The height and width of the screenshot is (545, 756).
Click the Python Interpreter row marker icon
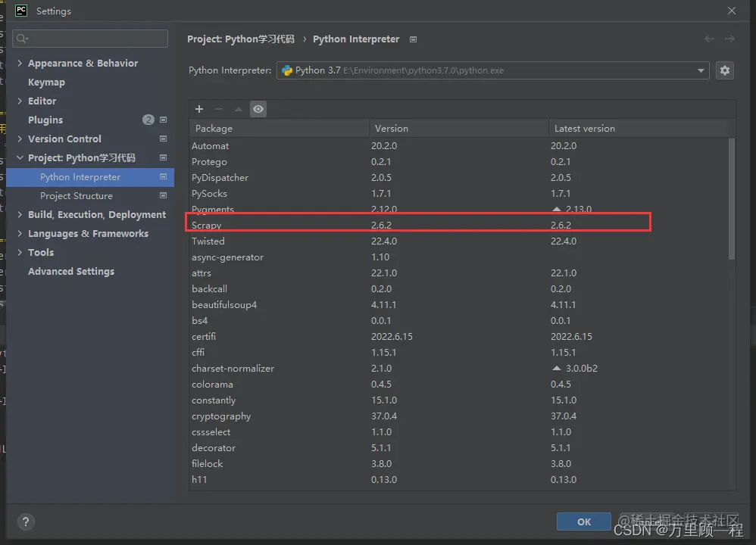(x=163, y=177)
